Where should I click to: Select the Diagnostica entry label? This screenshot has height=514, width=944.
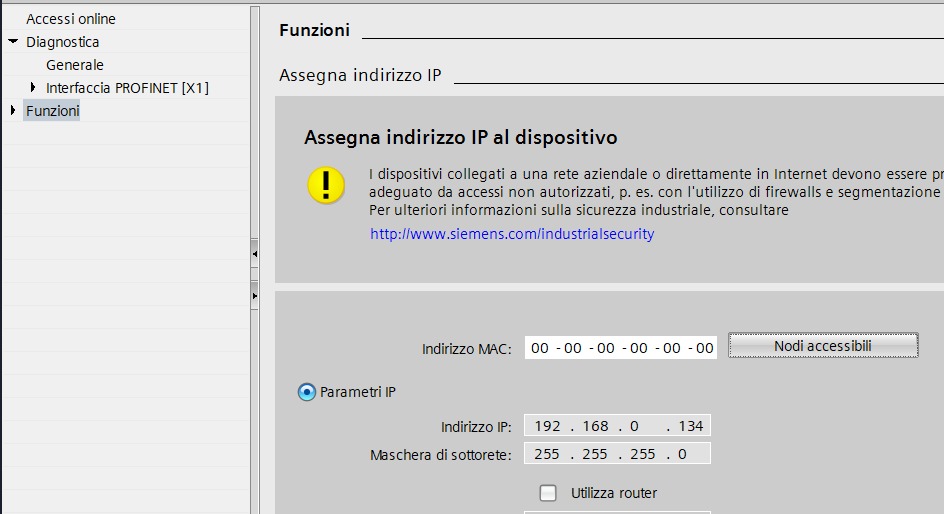[x=62, y=42]
